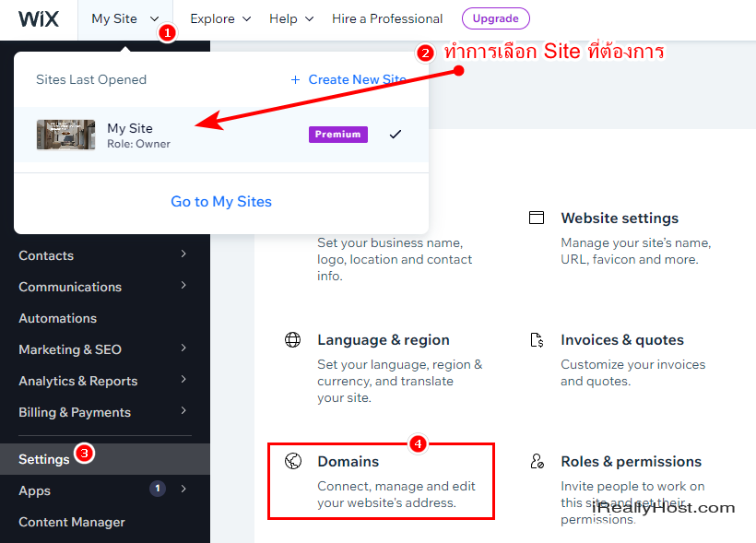Click the Apps notification badge
The image size is (756, 543).
pos(158,489)
